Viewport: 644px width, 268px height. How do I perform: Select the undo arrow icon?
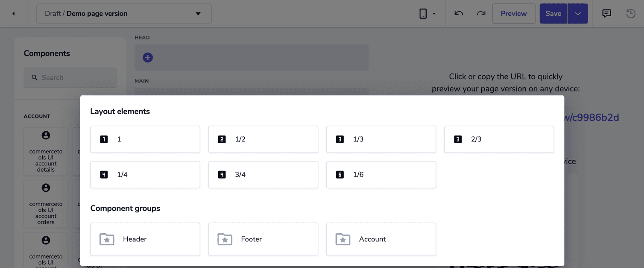[x=458, y=13]
